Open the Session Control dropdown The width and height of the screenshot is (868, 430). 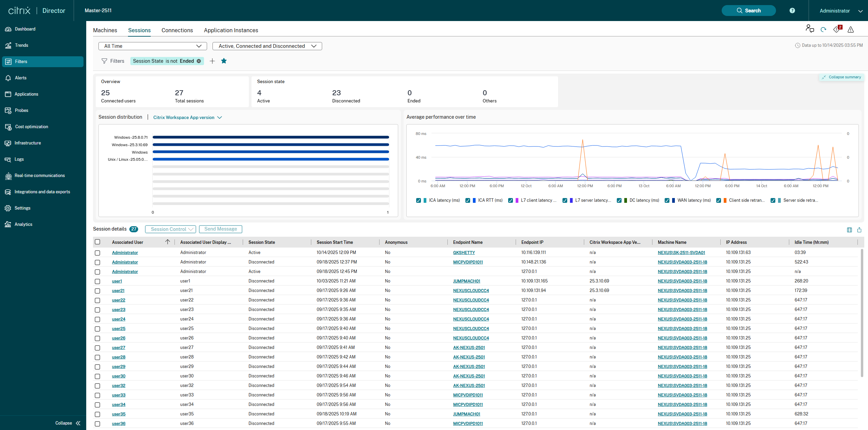[170, 229]
